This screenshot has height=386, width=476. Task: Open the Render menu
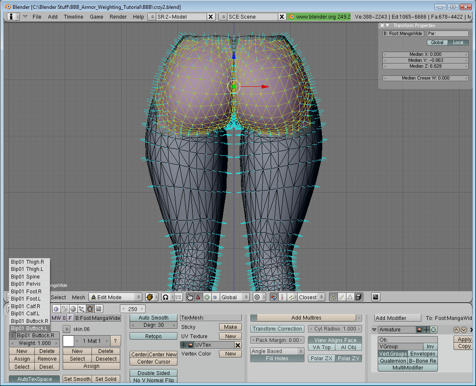pyautogui.click(x=118, y=17)
